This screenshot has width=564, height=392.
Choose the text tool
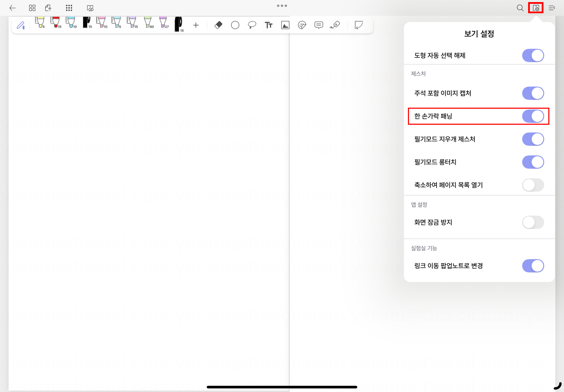point(268,25)
